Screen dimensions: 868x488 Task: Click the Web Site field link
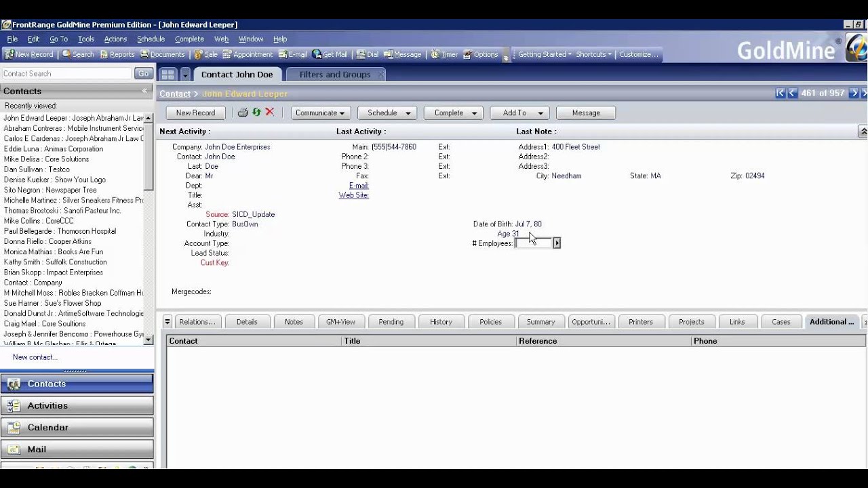pos(354,195)
